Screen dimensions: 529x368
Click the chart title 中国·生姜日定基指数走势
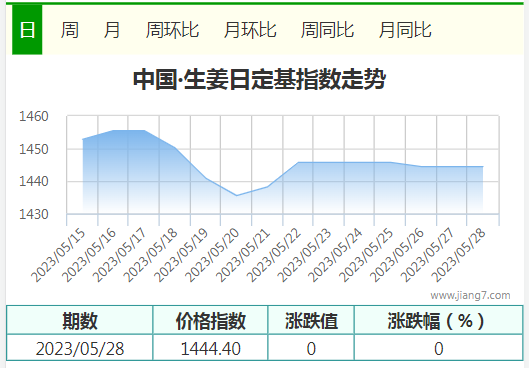[259, 80]
